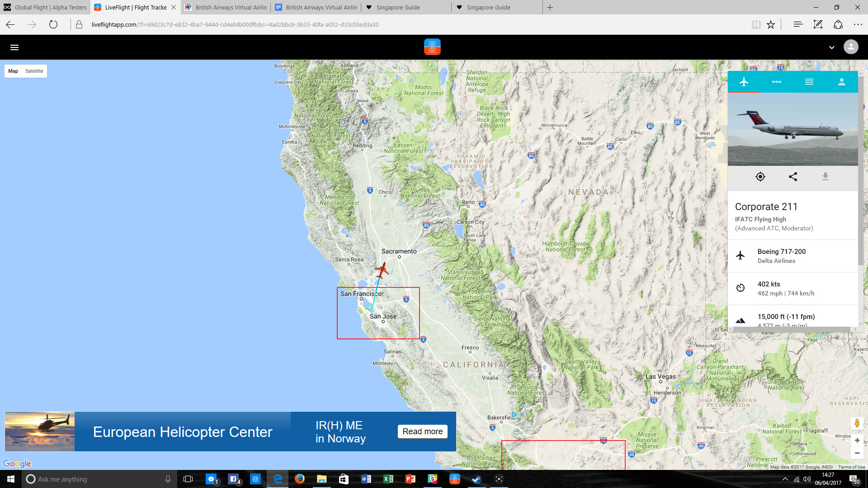Select the Map view type

tap(13, 71)
